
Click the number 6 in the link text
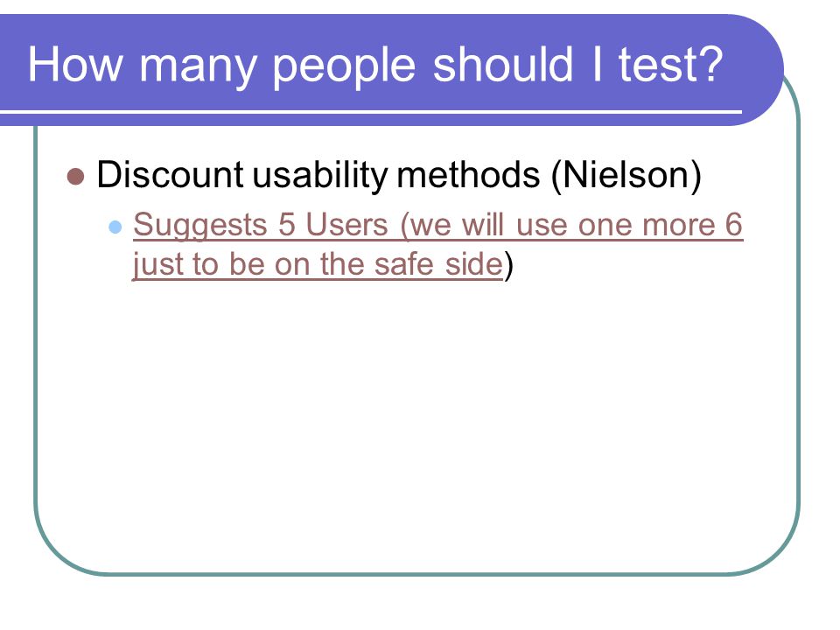(733, 225)
